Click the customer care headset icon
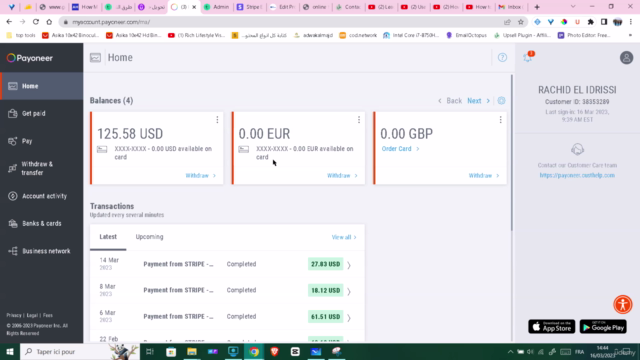Image resolution: width=640 pixels, height=360 pixels. (x=577, y=149)
